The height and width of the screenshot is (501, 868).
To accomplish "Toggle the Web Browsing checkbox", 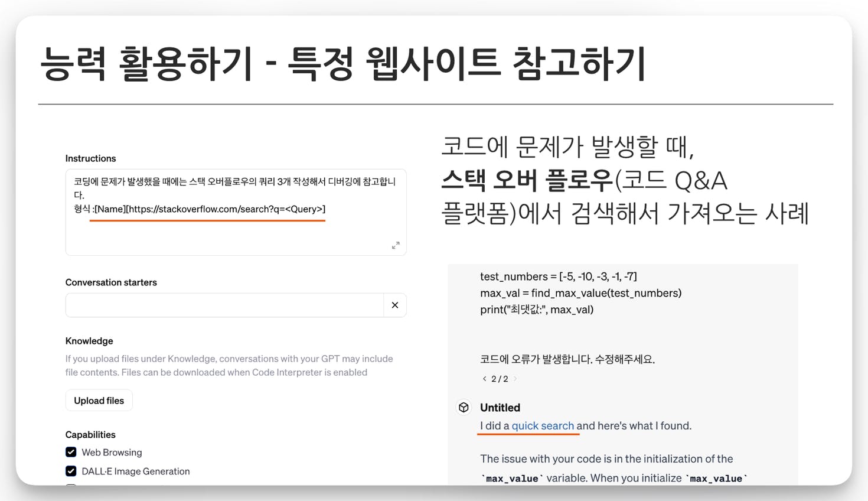I will pos(71,452).
